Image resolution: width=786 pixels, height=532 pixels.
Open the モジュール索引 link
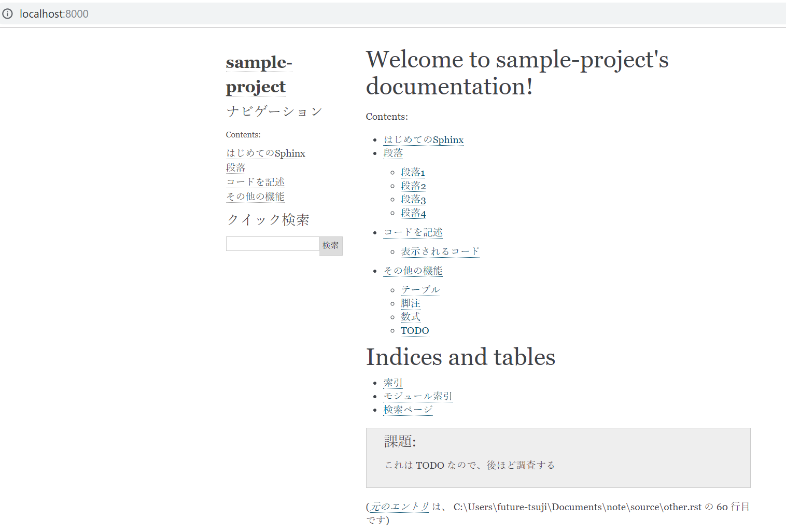click(417, 396)
